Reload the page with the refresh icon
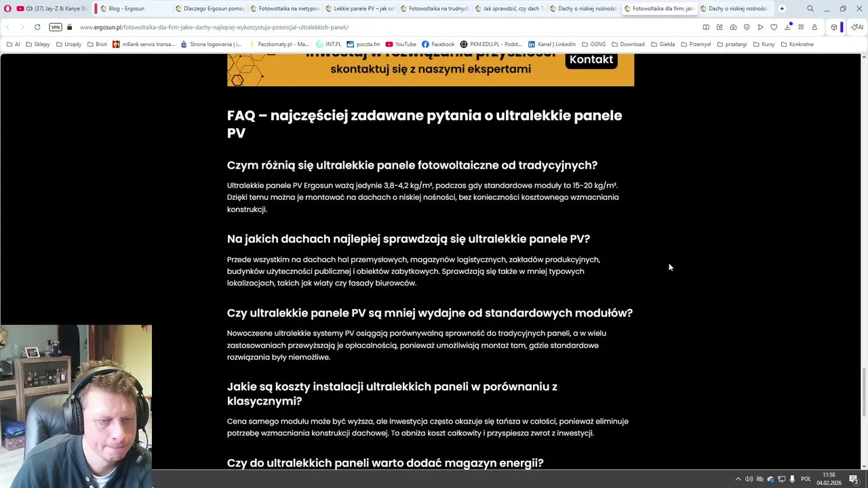This screenshot has height=488, width=868. click(37, 27)
